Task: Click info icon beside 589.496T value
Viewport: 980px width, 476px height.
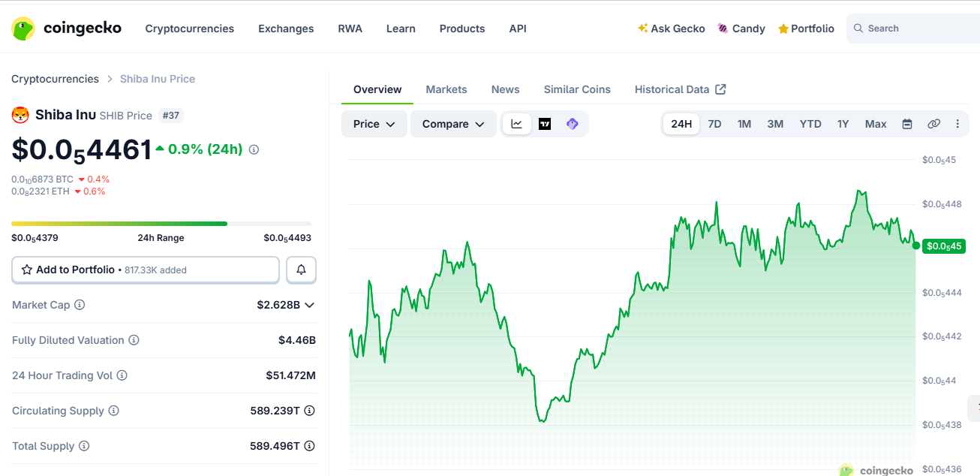Action: click(309, 446)
